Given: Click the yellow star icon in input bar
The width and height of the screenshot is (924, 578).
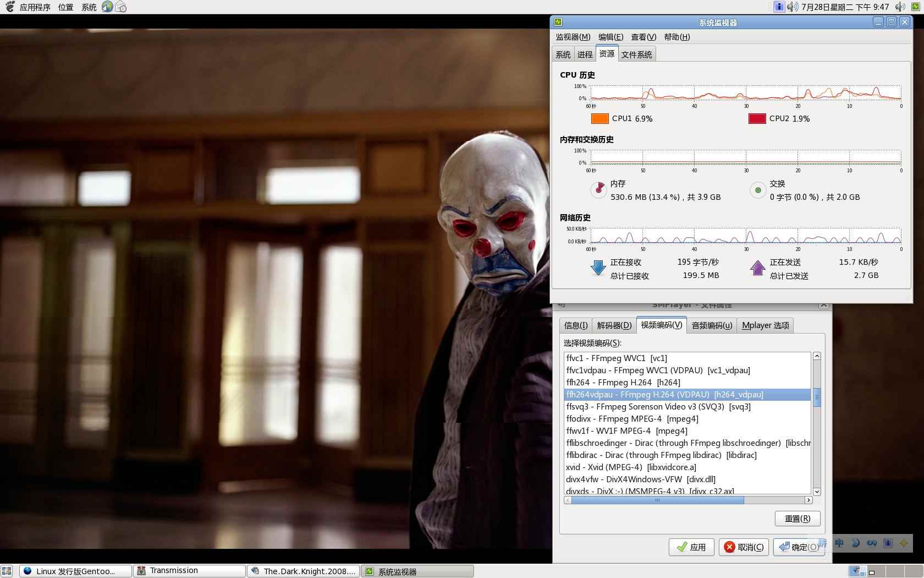Looking at the screenshot, I should (x=904, y=543).
